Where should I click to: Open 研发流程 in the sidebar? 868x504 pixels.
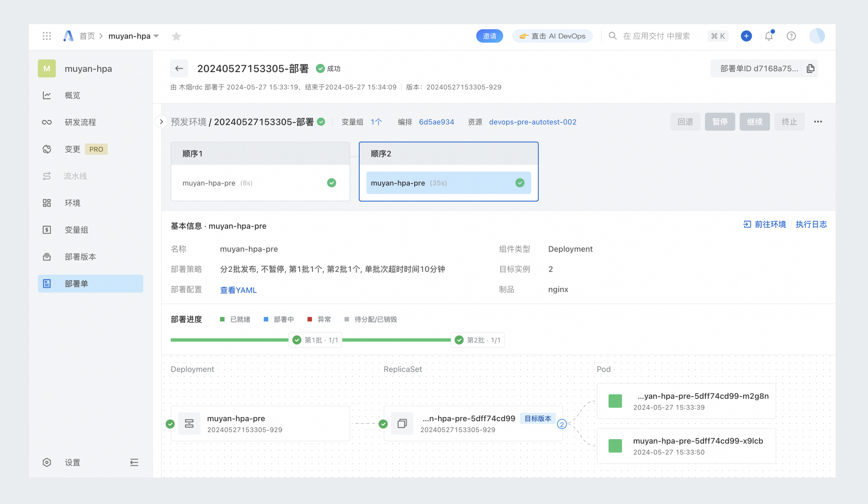(x=90, y=122)
